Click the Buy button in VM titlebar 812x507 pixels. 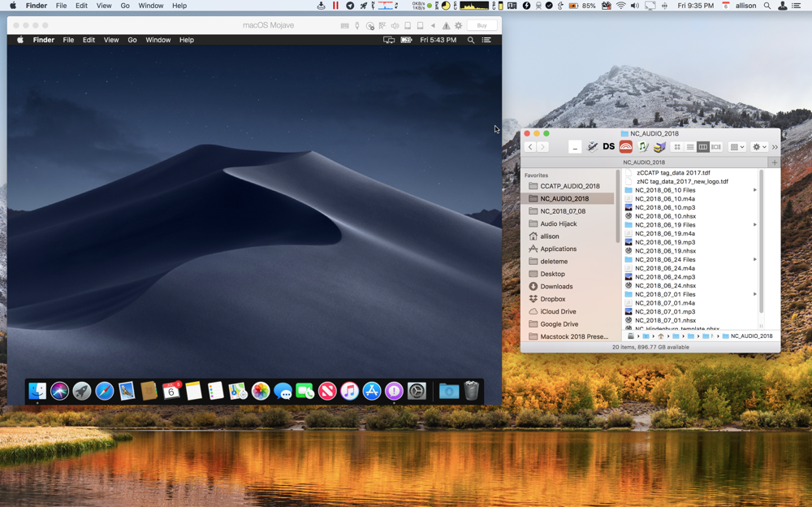(482, 25)
